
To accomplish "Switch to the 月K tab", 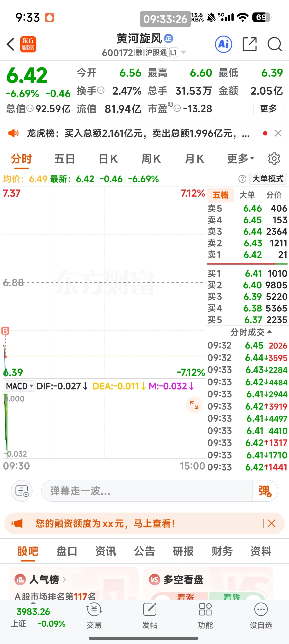I will [195, 159].
